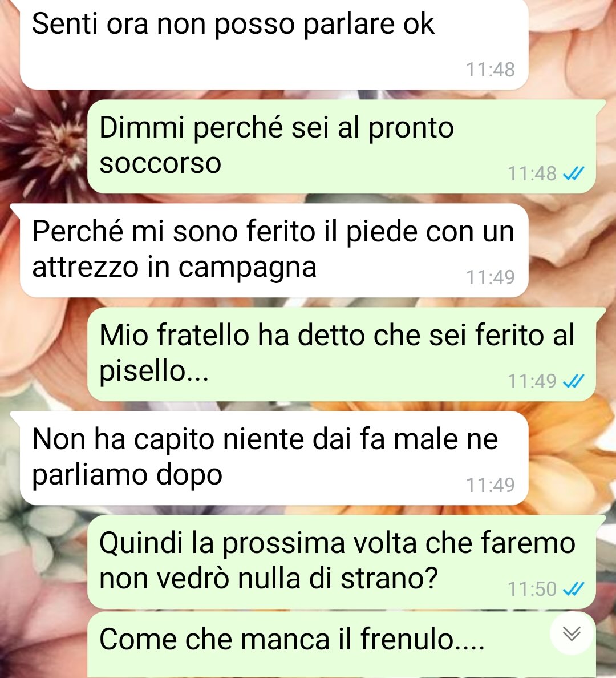This screenshot has height=678, width=616.
Task: Select the 'Mio fratello ha detto' message bubble
Action: click(x=342, y=354)
